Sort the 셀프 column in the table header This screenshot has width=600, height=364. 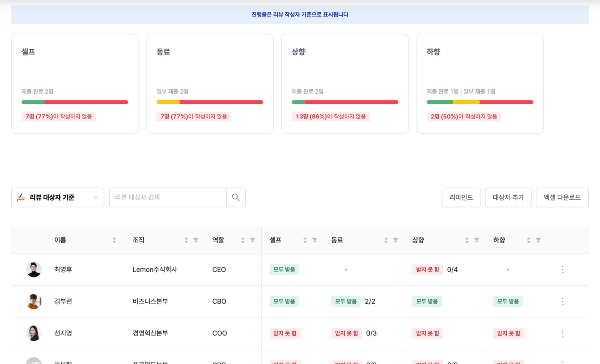point(305,240)
